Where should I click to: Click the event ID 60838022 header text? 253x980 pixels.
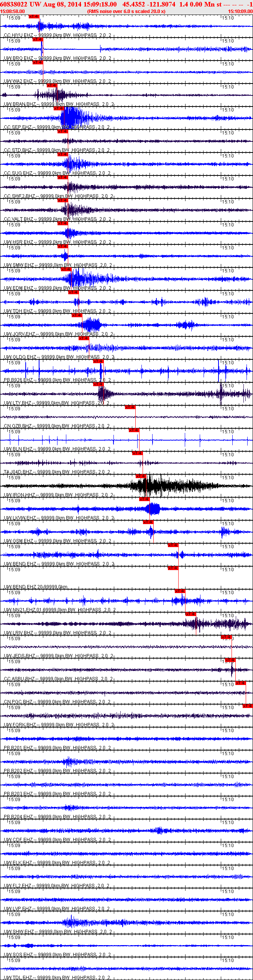(14, 4)
